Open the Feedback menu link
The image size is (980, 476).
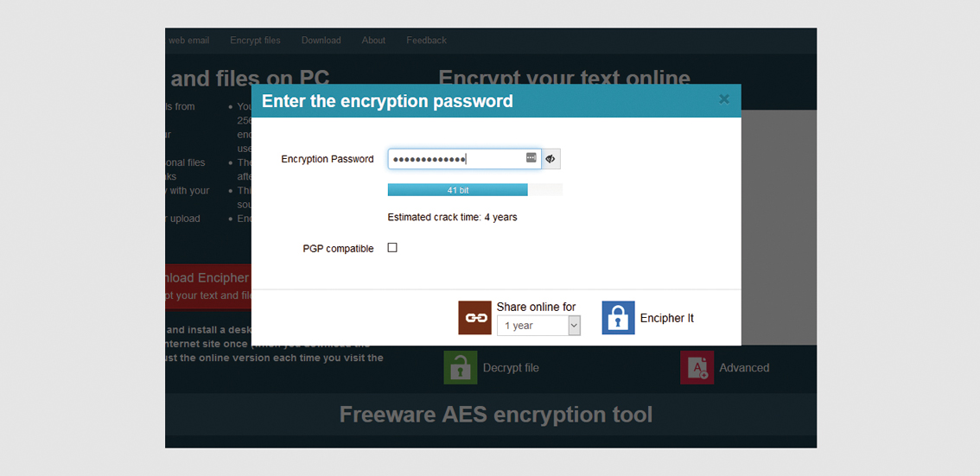[426, 40]
